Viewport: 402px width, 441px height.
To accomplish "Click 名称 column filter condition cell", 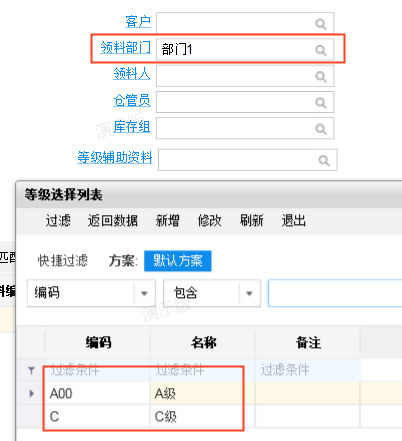I will pyautogui.click(x=202, y=370).
